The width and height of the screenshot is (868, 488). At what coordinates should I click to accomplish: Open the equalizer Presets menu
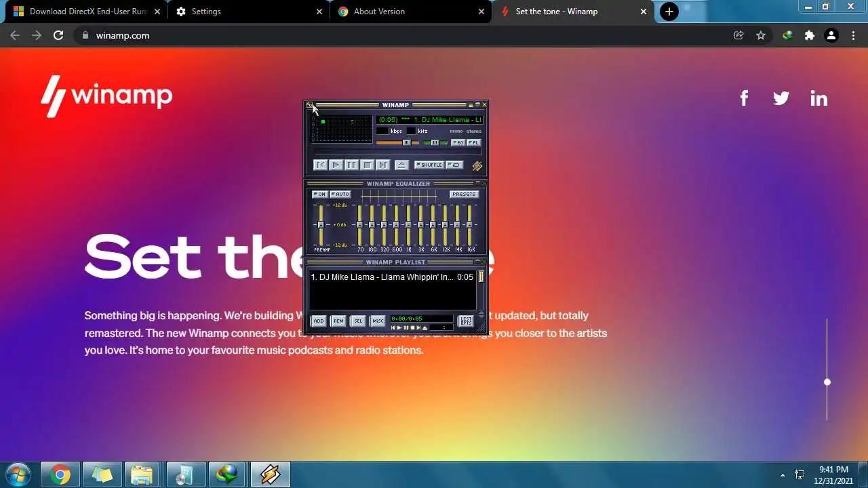click(x=464, y=195)
